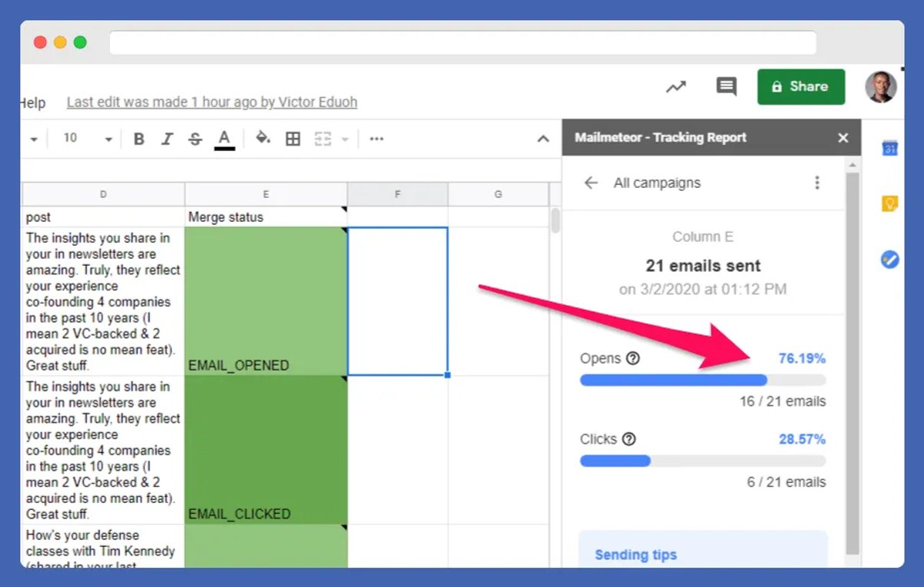
Task: Open Google Keep in the side panel
Action: [x=890, y=204]
